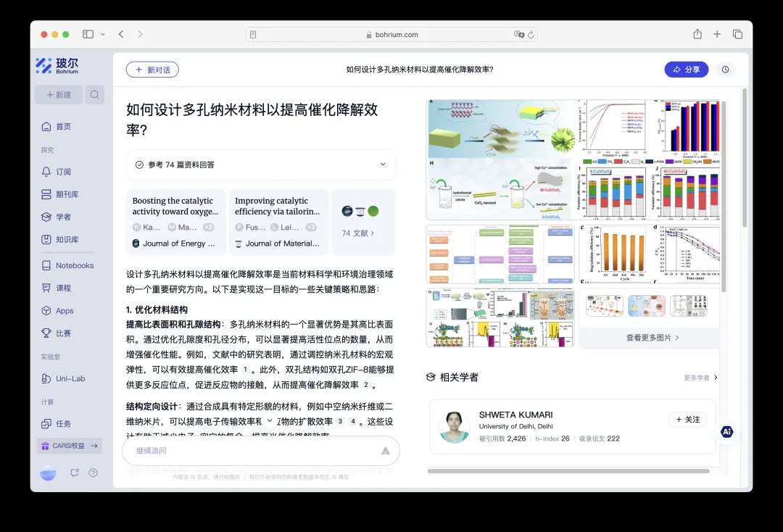This screenshot has height=532, width=783.
Task: Open 比赛 in the sidebar
Action: pos(56,333)
